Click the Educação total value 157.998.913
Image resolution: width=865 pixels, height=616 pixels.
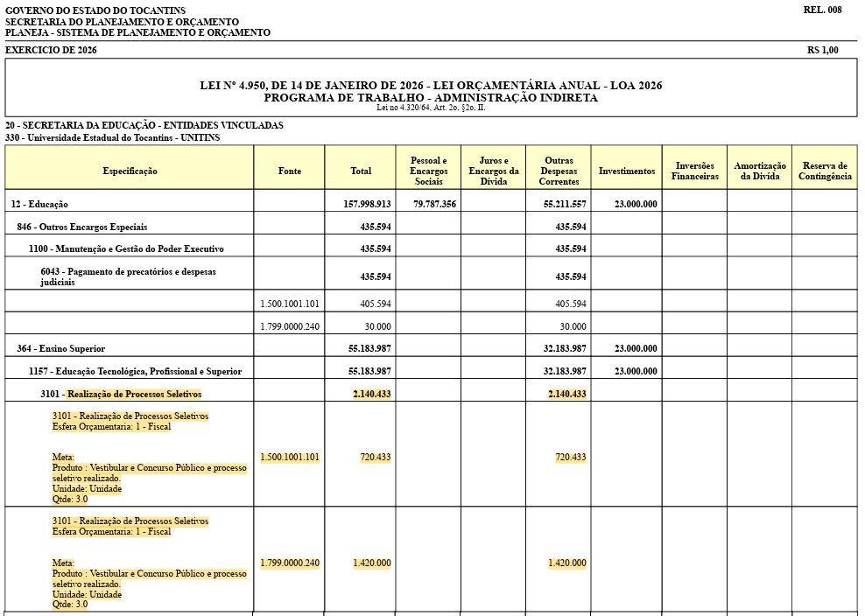[x=369, y=204]
